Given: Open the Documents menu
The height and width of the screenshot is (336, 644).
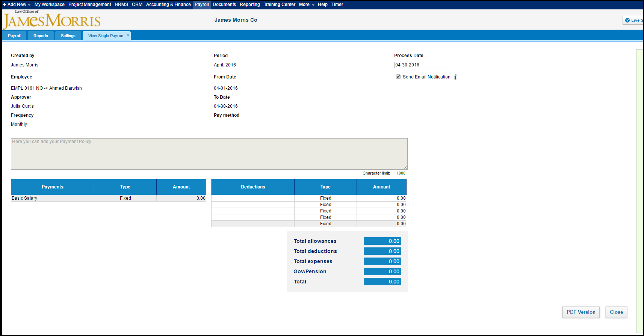Looking at the screenshot, I should point(224,5).
